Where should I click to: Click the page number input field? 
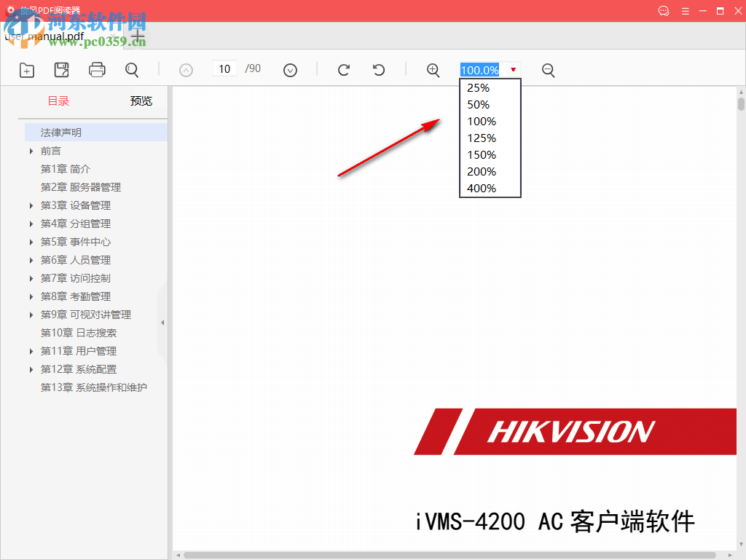pos(224,67)
